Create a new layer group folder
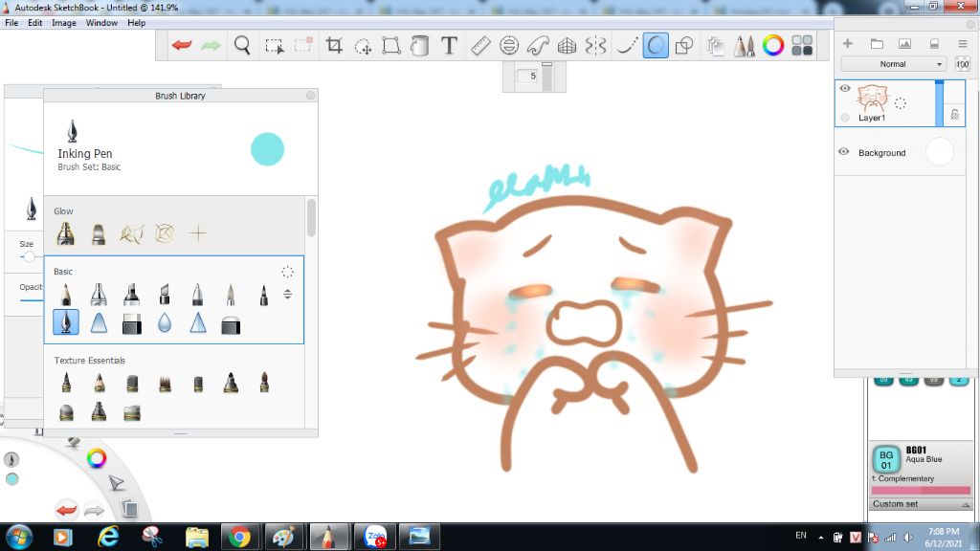The image size is (980, 551). click(877, 44)
